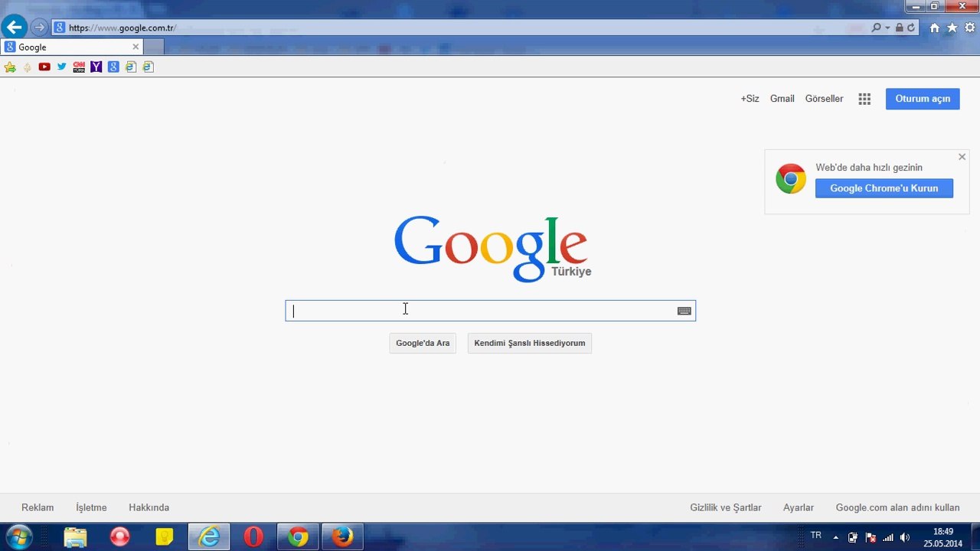Show hidden tray icons arrow
The height and width of the screenshot is (551, 980).
click(835, 537)
